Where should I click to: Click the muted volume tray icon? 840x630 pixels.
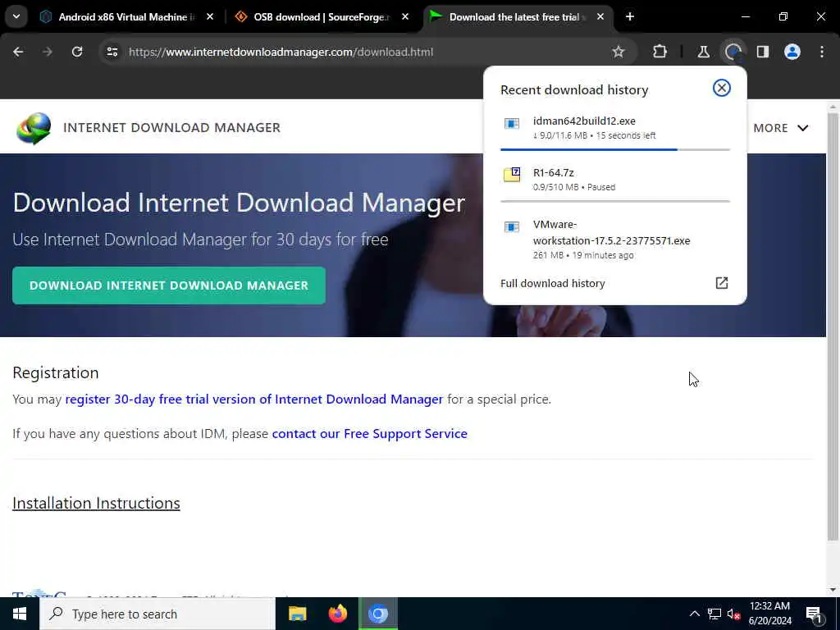(x=734, y=614)
